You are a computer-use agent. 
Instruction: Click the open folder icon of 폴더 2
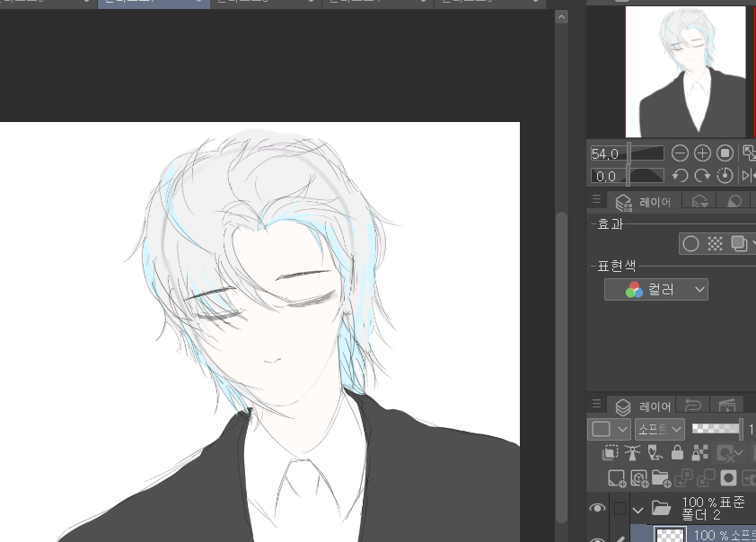pyautogui.click(x=661, y=508)
